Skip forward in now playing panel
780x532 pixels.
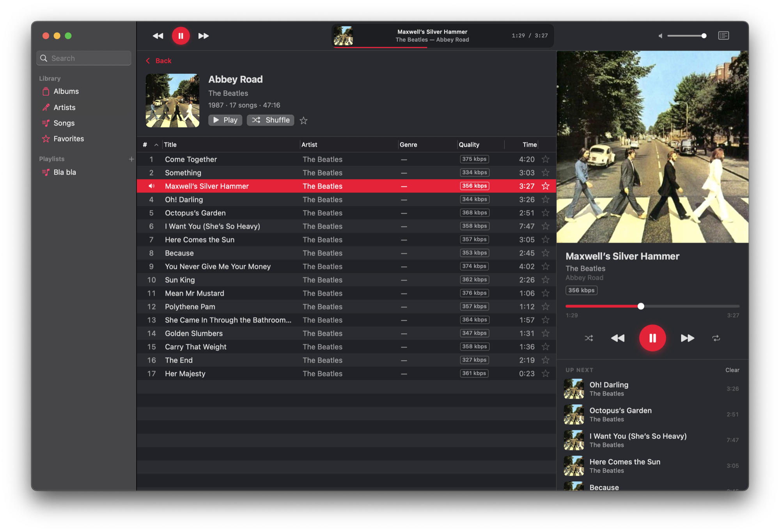[687, 338]
